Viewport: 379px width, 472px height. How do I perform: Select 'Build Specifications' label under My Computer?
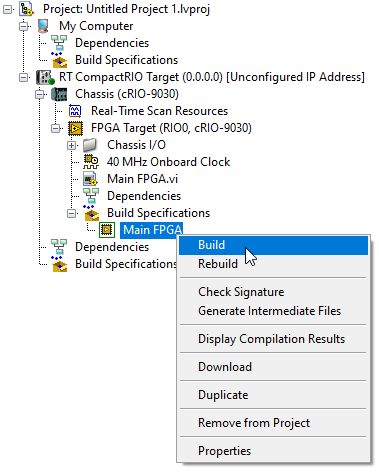point(127,60)
